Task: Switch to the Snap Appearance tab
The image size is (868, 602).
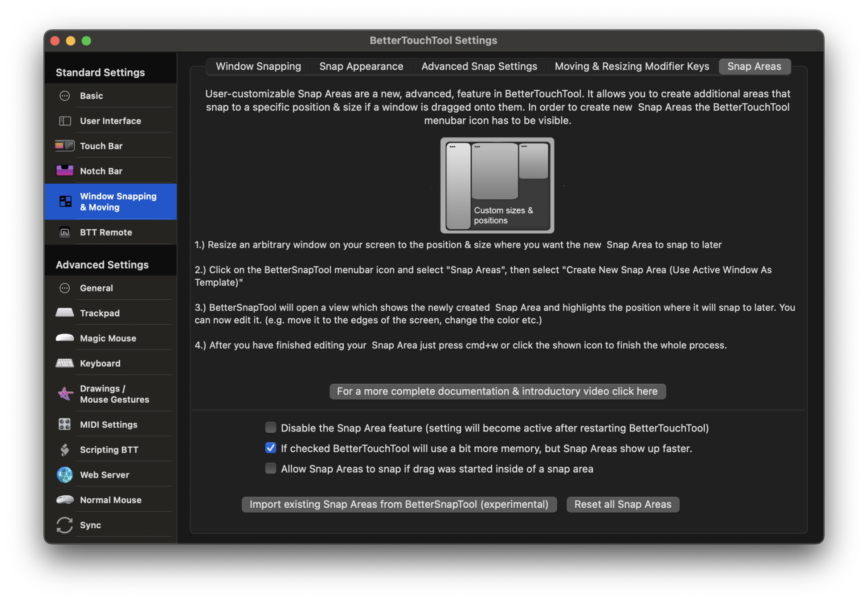Action: pos(361,66)
